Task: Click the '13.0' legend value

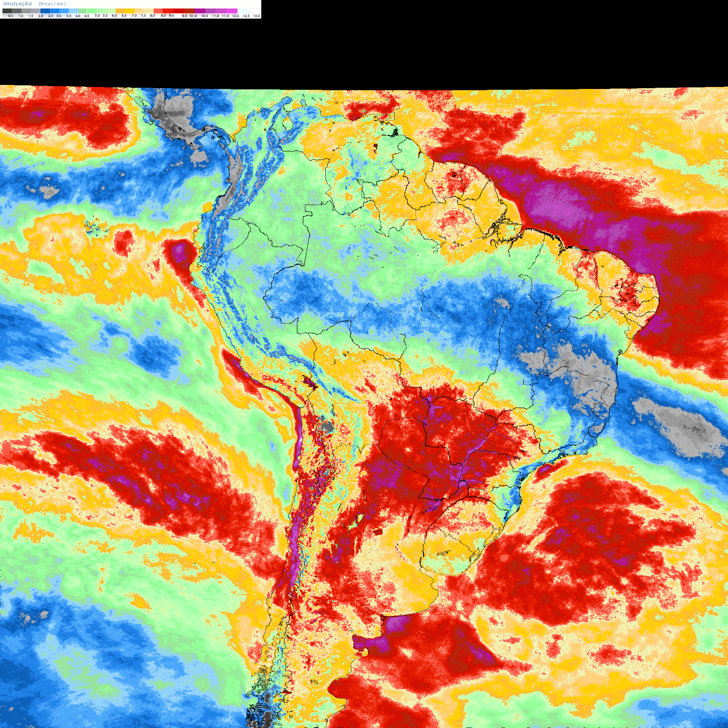Action: click(x=256, y=16)
